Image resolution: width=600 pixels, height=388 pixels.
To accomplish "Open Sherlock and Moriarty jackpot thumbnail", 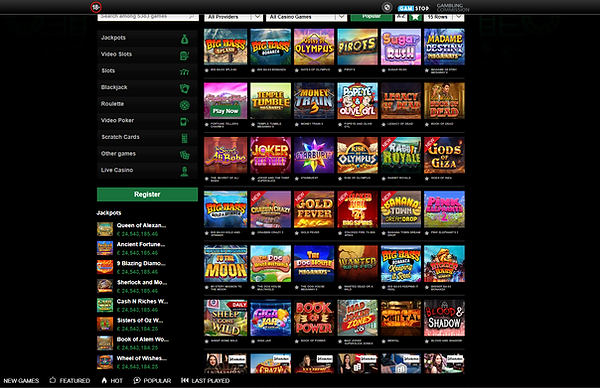I will click(105, 286).
